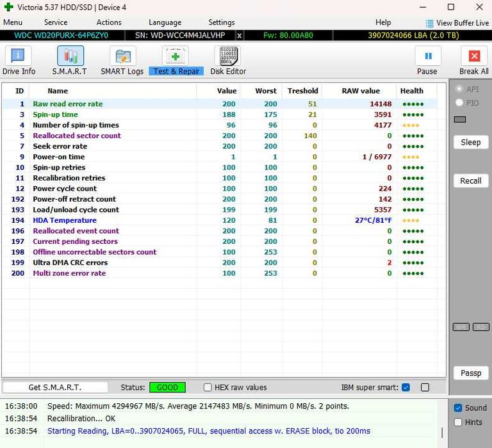Select Load/unload cycle count row
Image resolution: width=492 pixels, height=448 pixels.
(220, 210)
